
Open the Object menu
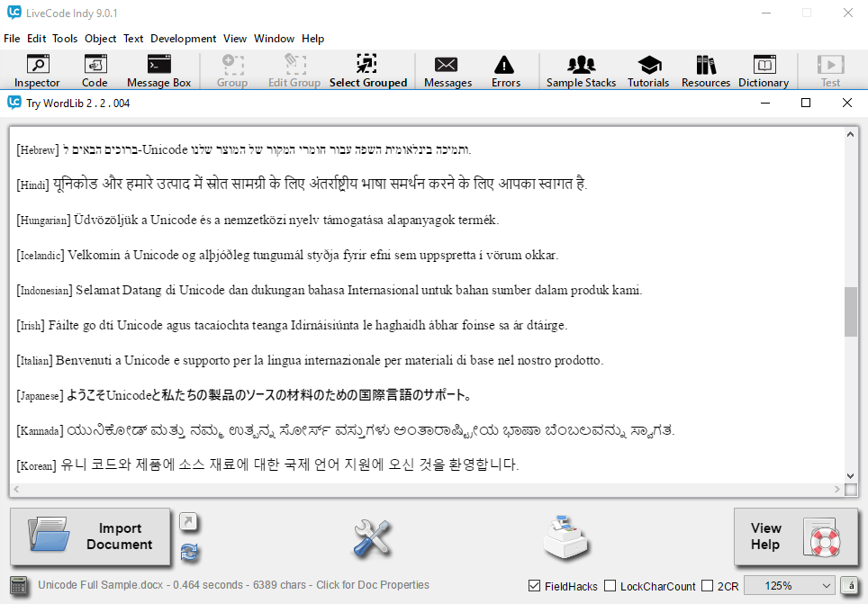click(x=100, y=39)
